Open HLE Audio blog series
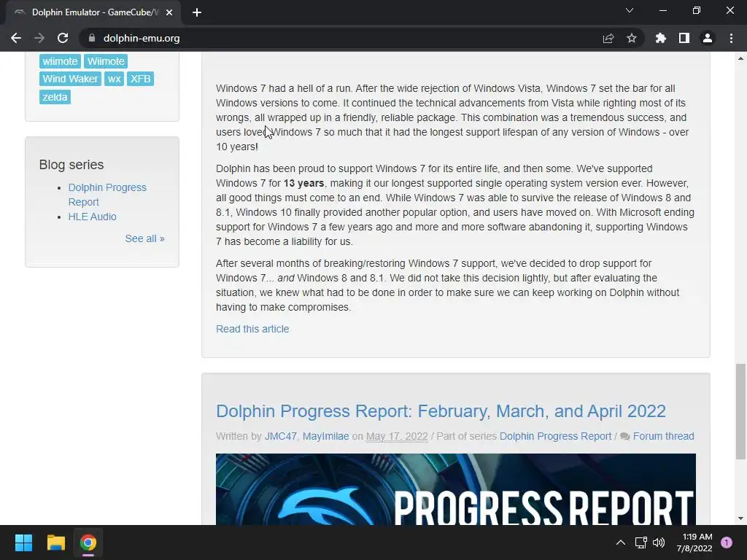 (x=92, y=217)
